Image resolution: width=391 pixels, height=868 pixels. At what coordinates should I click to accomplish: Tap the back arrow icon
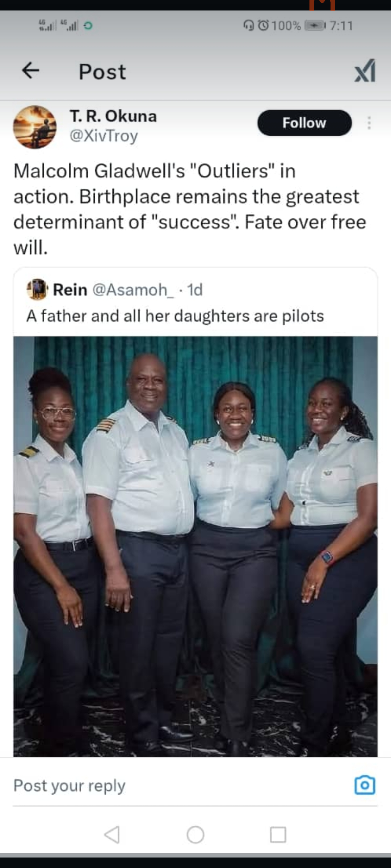[31, 70]
